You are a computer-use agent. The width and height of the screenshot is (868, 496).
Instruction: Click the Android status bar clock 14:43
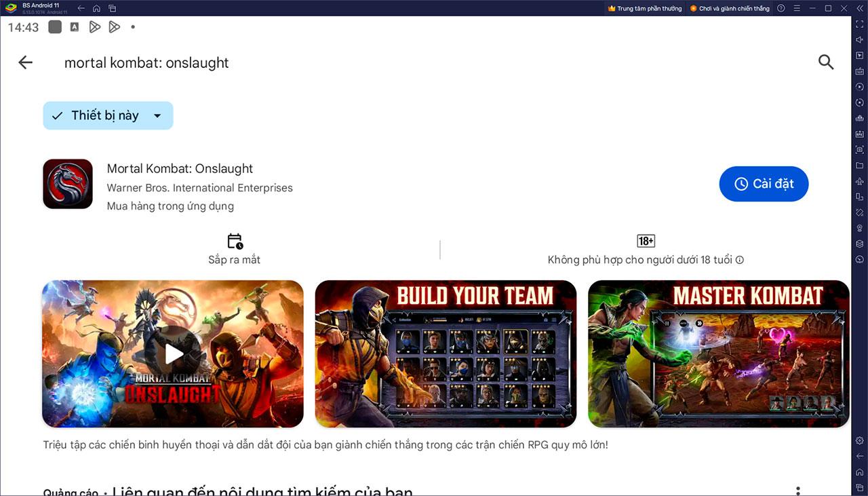pos(24,27)
